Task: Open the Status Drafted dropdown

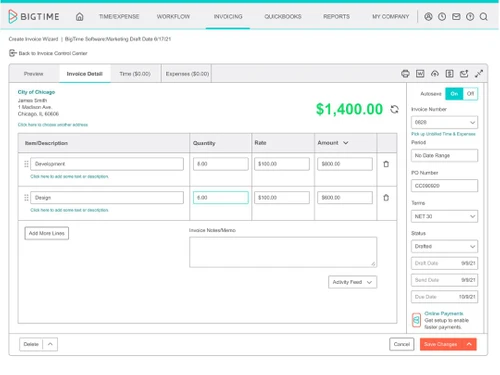Action: (444, 246)
